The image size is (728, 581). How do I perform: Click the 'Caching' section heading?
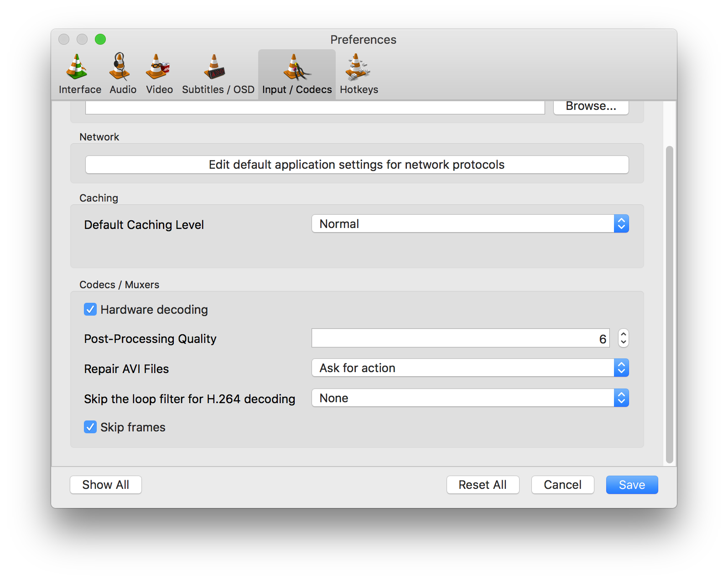click(x=99, y=198)
